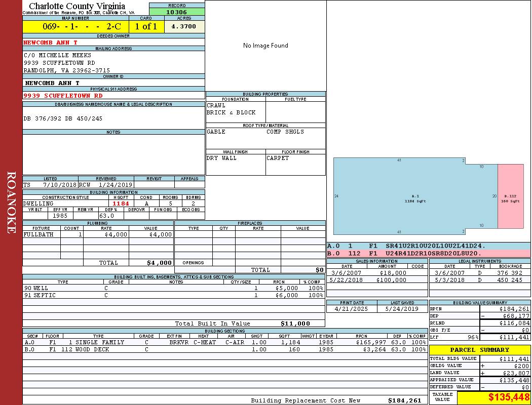Select the yellow map number 069-1-2-C field

75,27
